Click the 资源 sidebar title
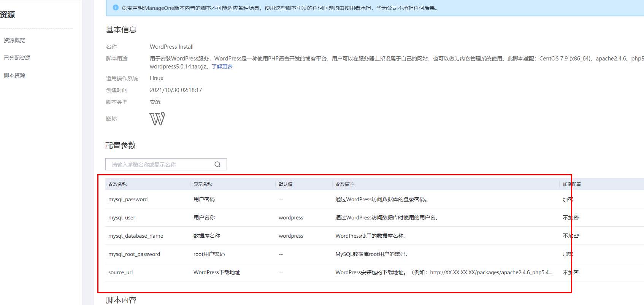Image resolution: width=644 pixels, height=305 pixels. pos(7,14)
